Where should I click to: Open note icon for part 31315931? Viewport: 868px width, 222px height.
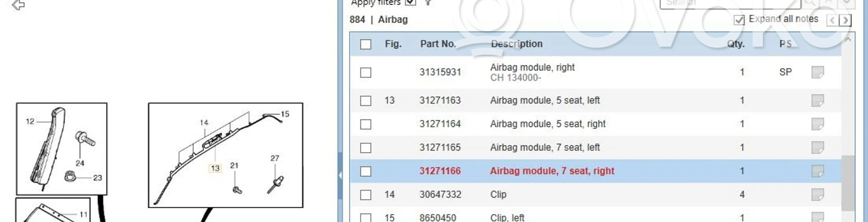click(x=817, y=72)
